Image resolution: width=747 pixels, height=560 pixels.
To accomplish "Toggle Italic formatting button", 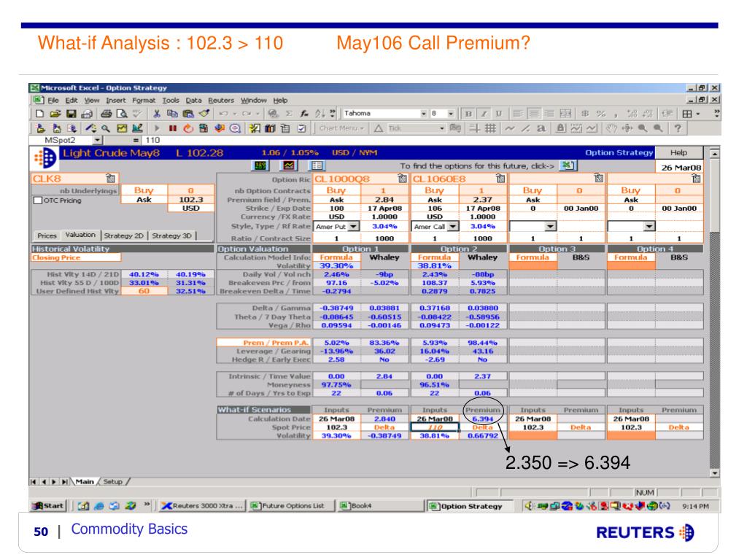I will [484, 114].
